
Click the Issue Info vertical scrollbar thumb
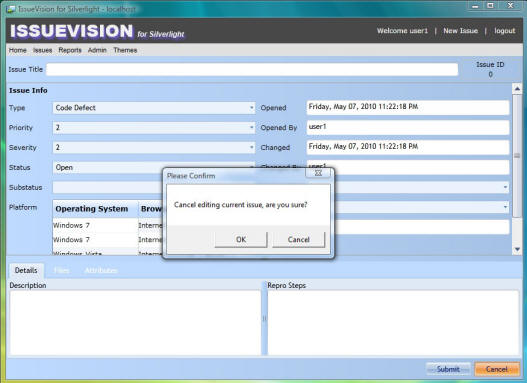coord(517,156)
